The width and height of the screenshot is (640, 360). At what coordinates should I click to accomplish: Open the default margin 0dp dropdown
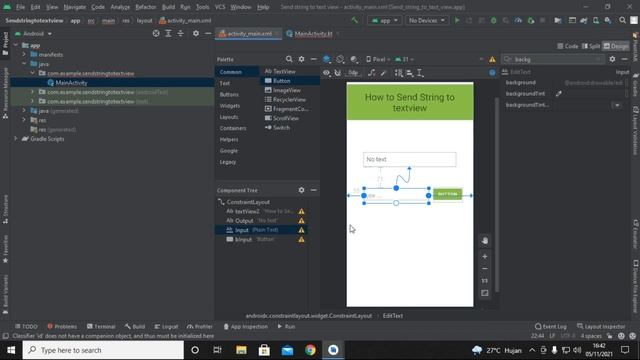353,73
